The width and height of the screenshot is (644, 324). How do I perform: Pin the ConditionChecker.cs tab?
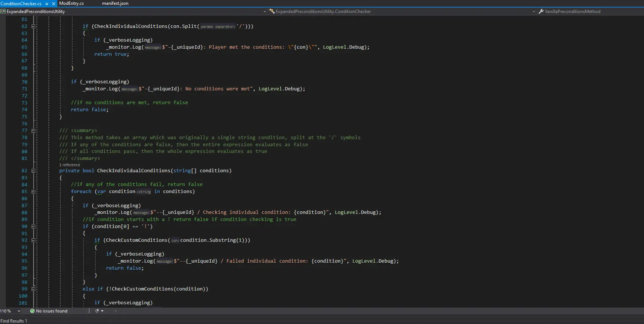pyautogui.click(x=47, y=4)
